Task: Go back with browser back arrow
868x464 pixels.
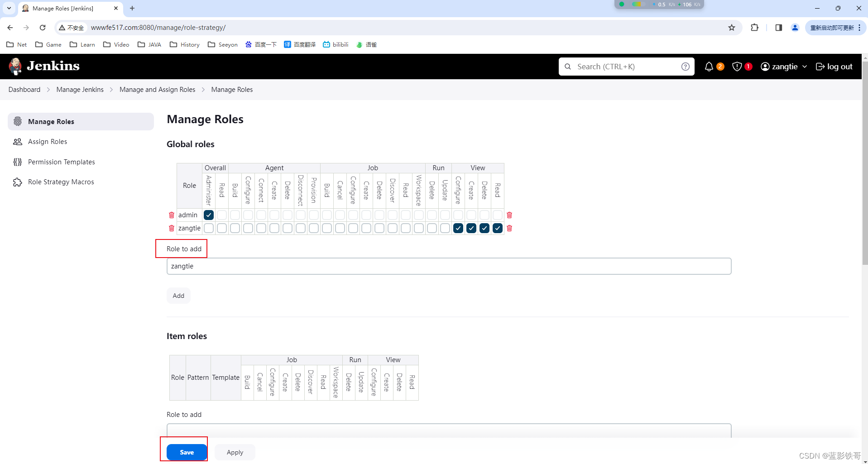Action: 10,28
